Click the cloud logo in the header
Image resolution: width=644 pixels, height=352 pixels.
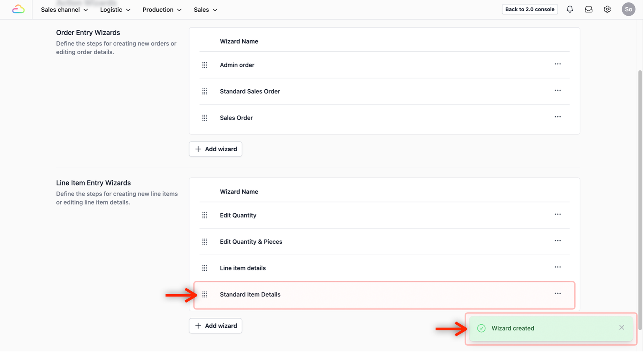tap(18, 9)
